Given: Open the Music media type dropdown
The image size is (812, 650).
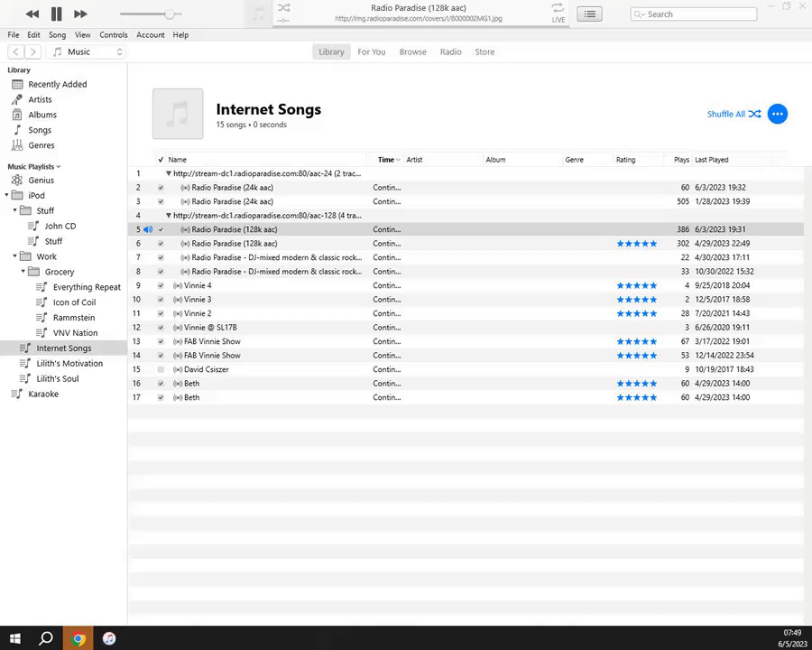Looking at the screenshot, I should point(86,51).
